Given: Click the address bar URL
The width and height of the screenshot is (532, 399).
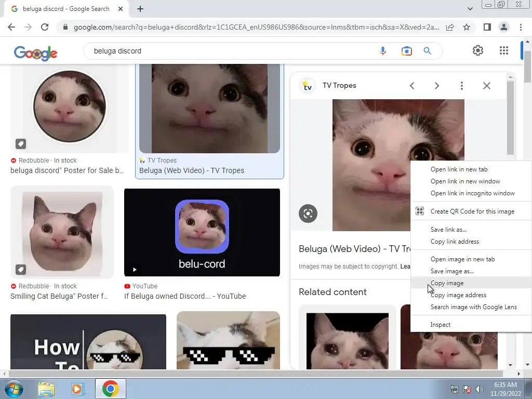Looking at the screenshot, I should 256,27.
